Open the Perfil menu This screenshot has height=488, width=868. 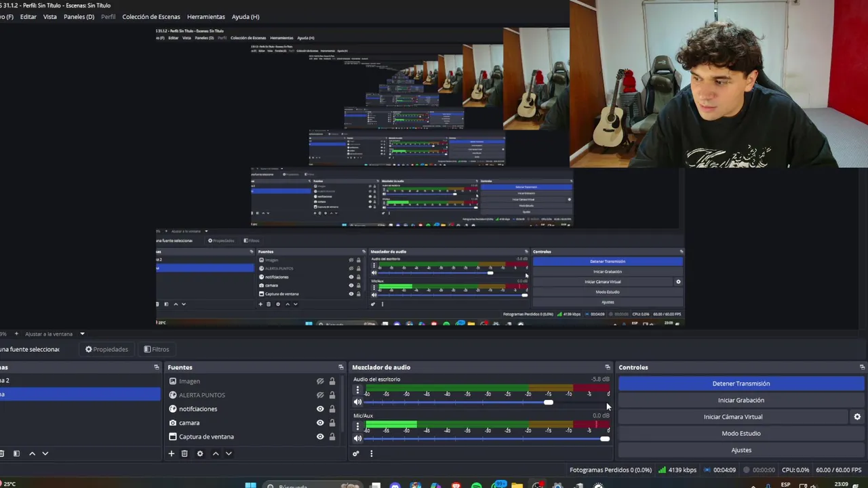[x=108, y=16]
